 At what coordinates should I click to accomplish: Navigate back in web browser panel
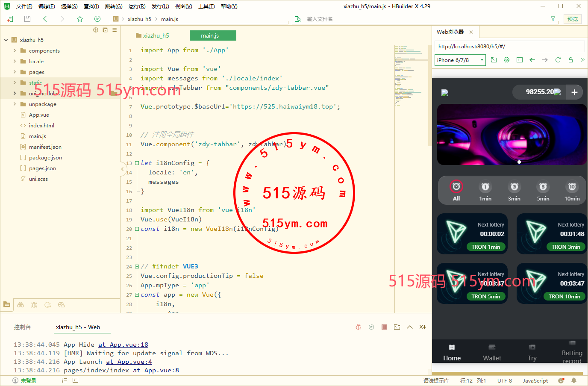click(x=532, y=60)
